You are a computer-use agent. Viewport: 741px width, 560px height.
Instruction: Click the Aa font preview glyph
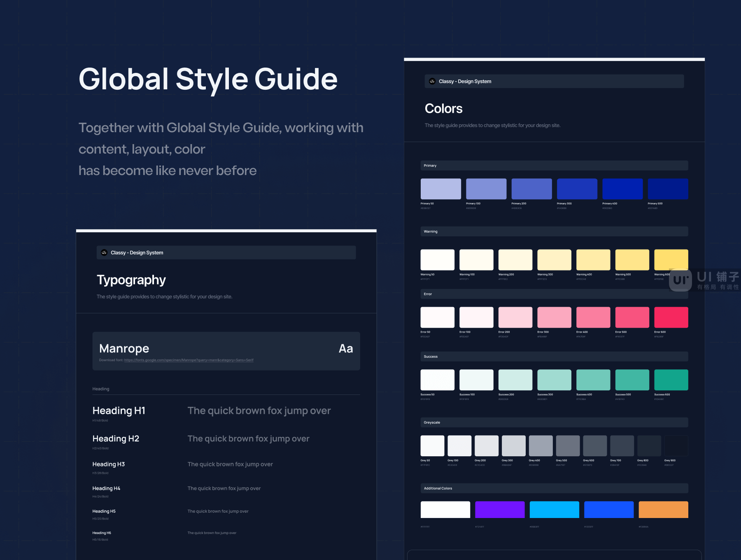pos(346,349)
